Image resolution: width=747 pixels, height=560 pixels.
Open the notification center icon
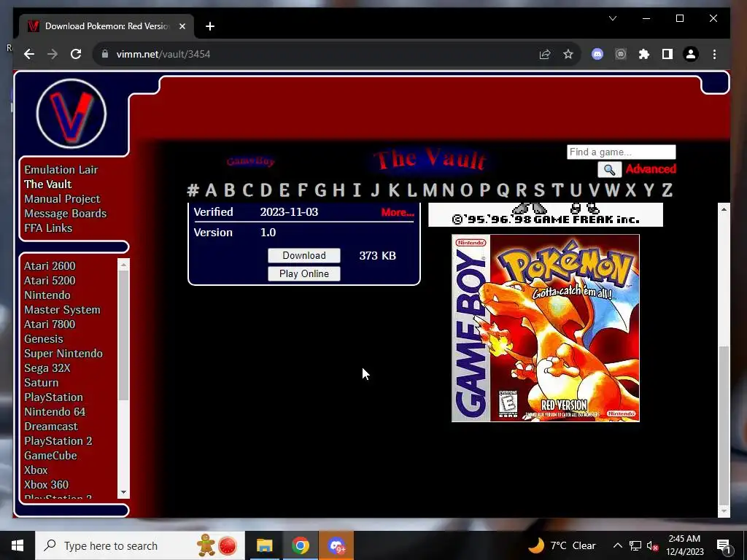point(724,545)
